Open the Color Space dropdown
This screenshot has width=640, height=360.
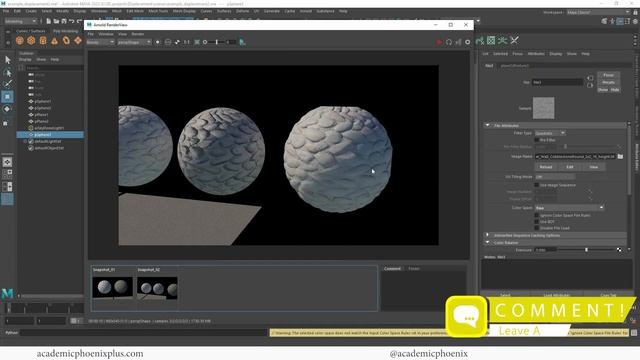click(x=569, y=208)
